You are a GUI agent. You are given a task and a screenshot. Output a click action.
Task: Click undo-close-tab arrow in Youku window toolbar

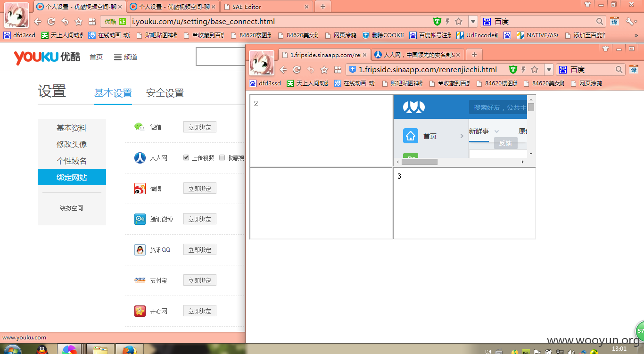(65, 22)
